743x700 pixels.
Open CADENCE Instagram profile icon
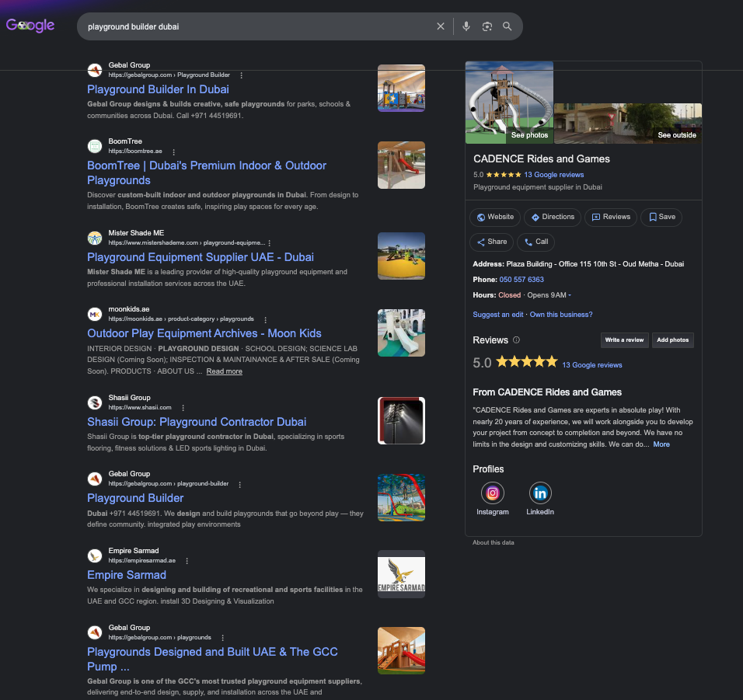493,493
